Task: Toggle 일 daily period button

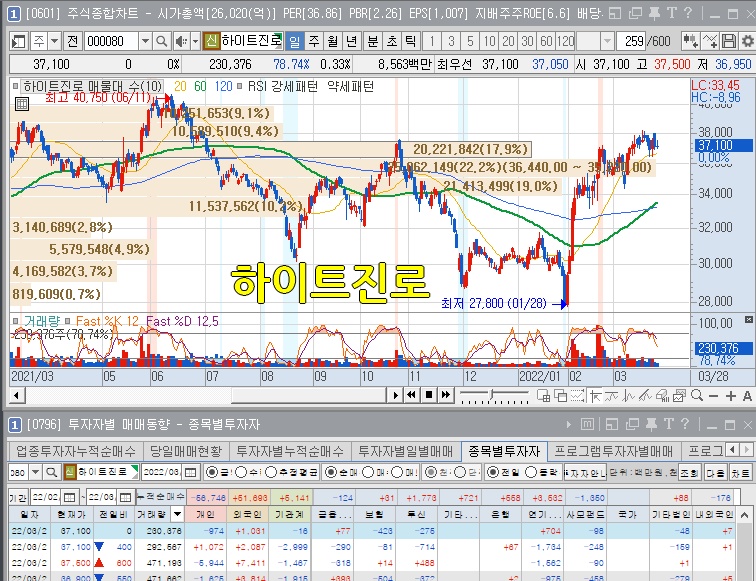Action: 295,41
